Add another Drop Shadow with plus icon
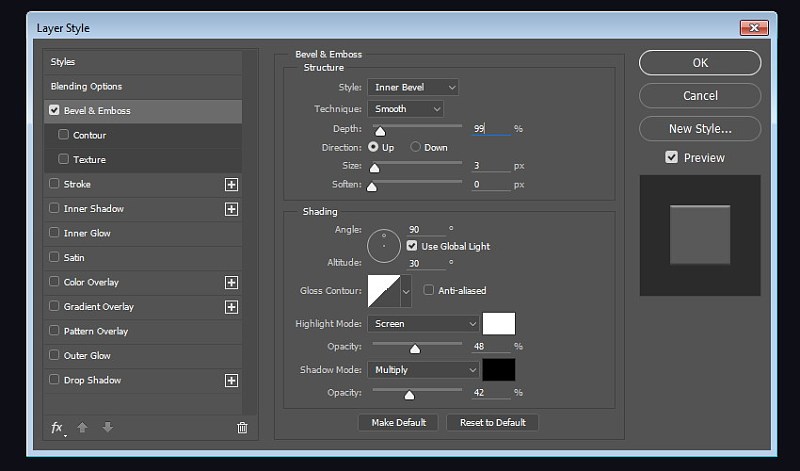 [231, 380]
